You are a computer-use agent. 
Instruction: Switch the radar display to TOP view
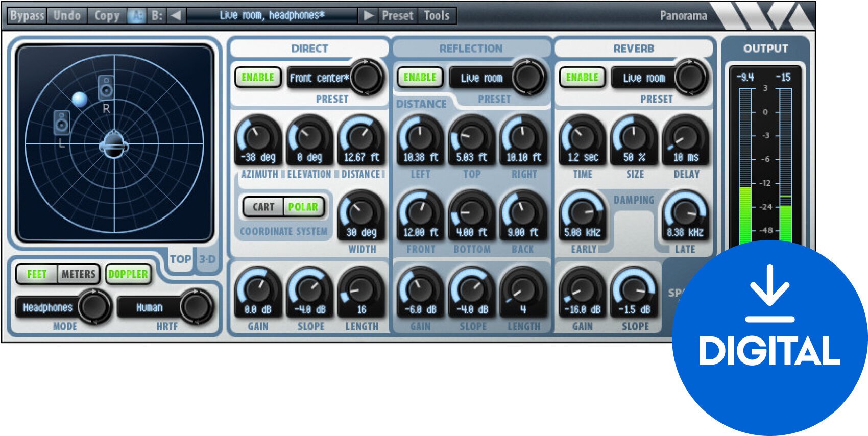[x=180, y=259]
